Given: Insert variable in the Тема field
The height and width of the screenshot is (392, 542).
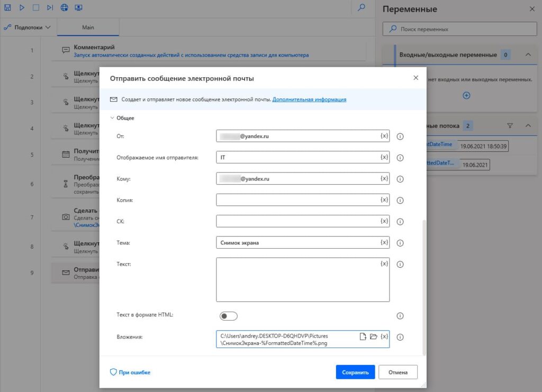Looking at the screenshot, I should click(384, 242).
